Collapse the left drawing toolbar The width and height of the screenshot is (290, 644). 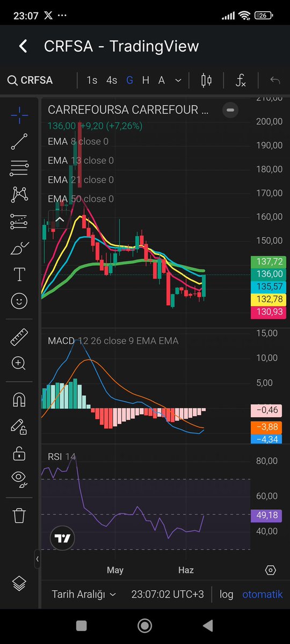[x=38, y=559]
